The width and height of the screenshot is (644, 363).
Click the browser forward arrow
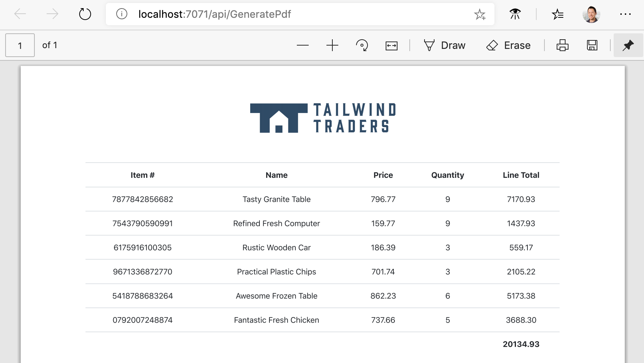[52, 14]
